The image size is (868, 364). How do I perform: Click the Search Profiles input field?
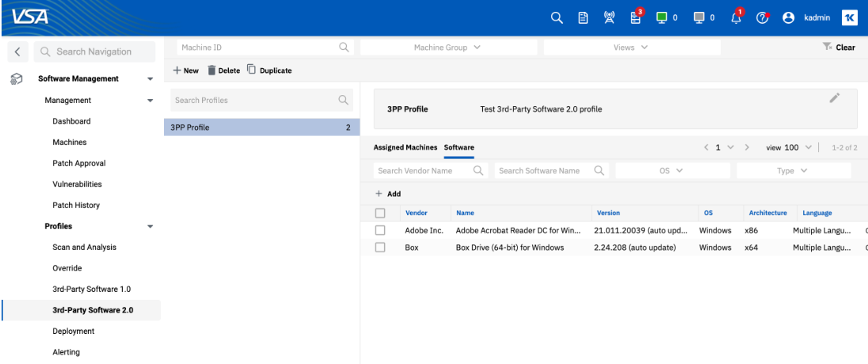click(262, 100)
